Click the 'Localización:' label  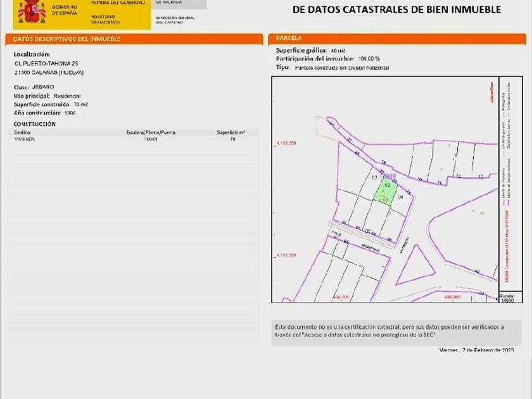click(x=32, y=54)
